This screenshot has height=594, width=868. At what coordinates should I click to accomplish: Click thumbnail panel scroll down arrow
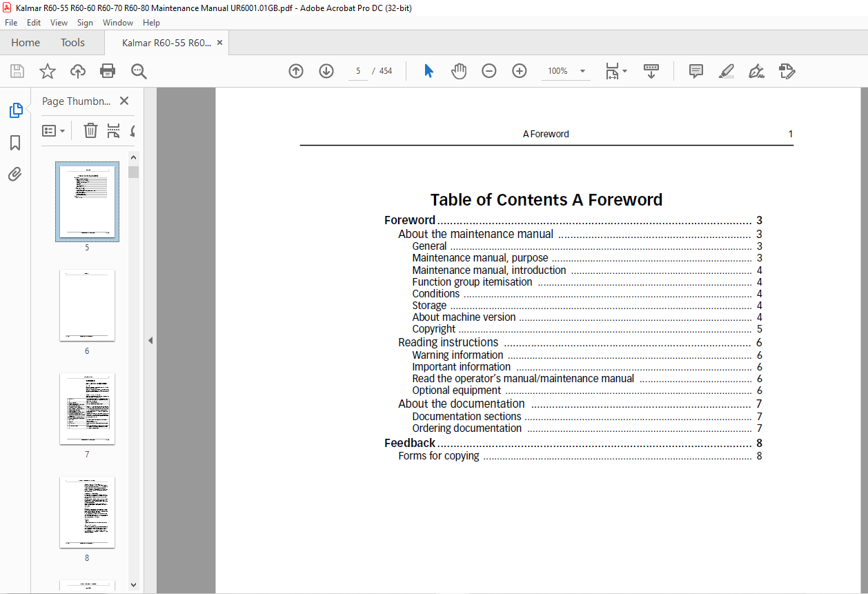coord(134,585)
